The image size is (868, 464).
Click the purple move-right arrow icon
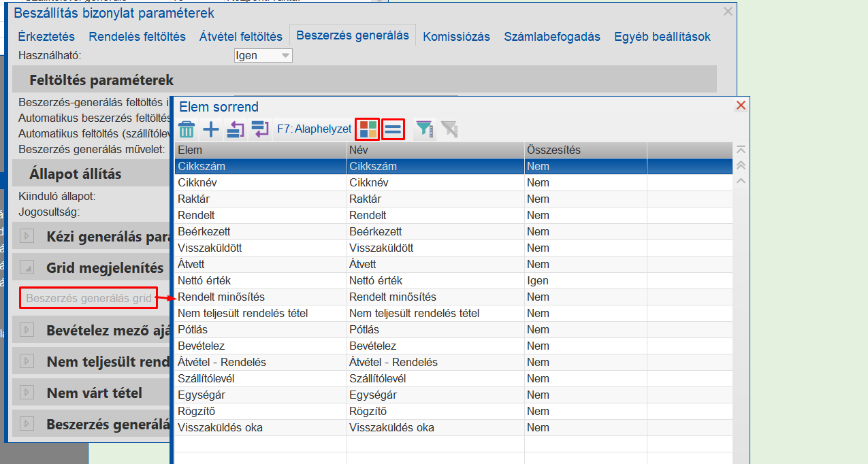click(x=259, y=129)
